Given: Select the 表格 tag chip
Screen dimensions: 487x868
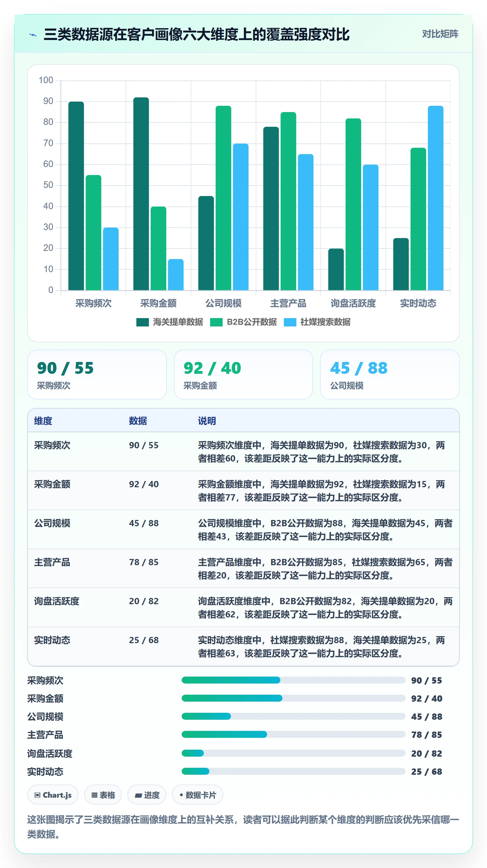Looking at the screenshot, I should pyautogui.click(x=103, y=795).
